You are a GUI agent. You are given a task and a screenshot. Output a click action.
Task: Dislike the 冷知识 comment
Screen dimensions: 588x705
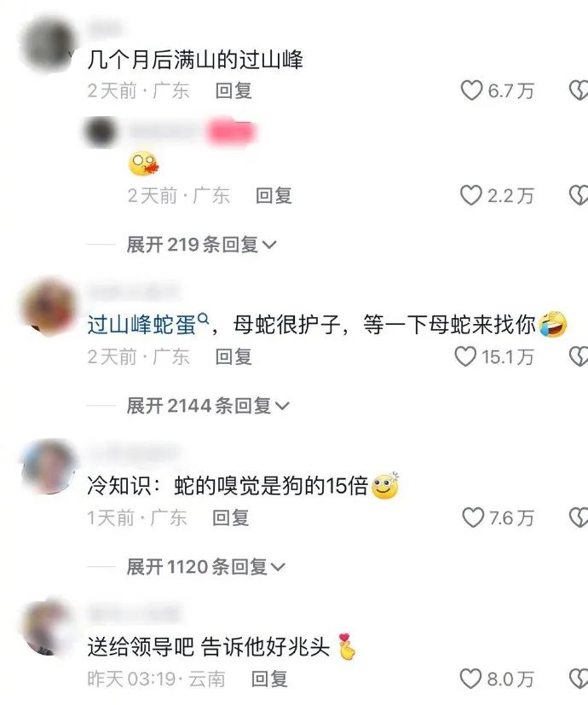click(x=579, y=517)
